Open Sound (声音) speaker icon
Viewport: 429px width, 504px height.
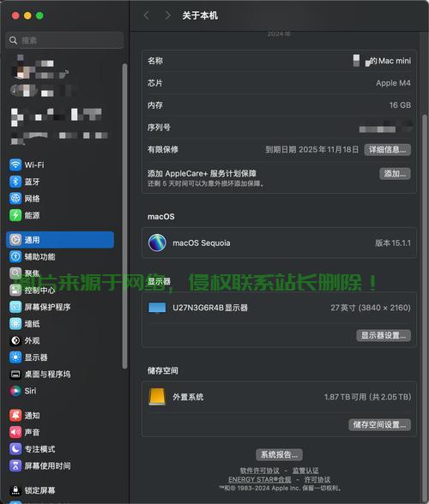(x=15, y=432)
